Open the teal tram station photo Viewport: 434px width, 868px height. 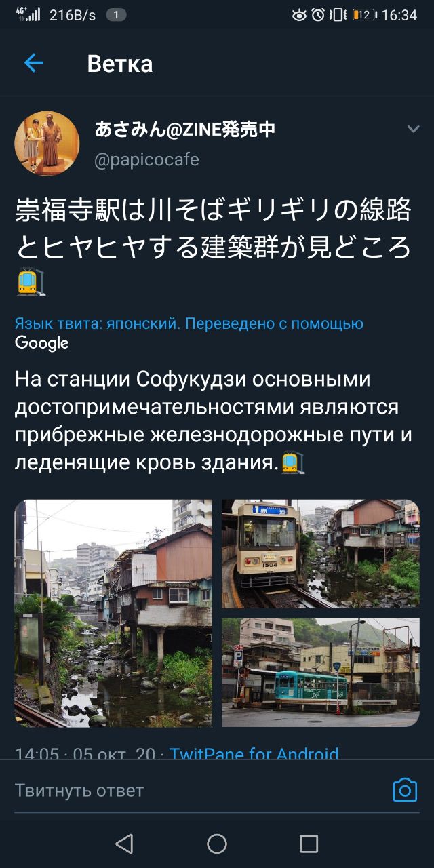click(x=321, y=672)
